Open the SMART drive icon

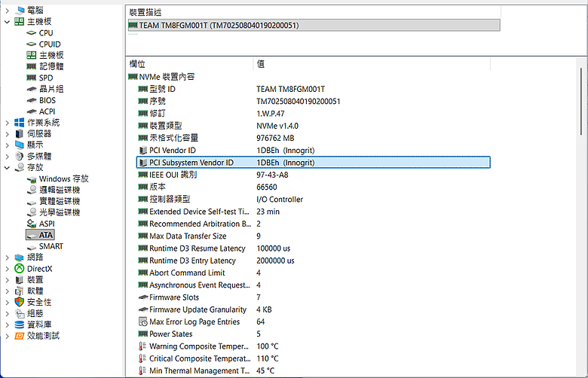click(x=32, y=247)
